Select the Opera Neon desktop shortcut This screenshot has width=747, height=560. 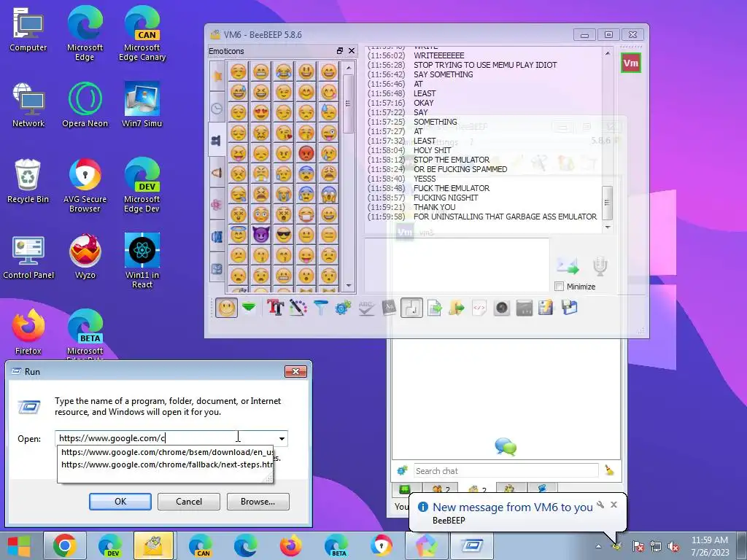point(85,105)
